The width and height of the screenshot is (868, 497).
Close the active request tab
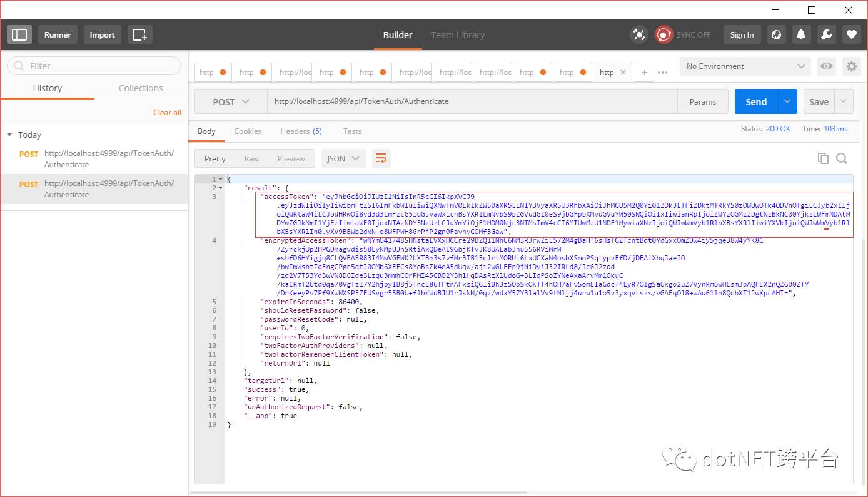(x=623, y=73)
